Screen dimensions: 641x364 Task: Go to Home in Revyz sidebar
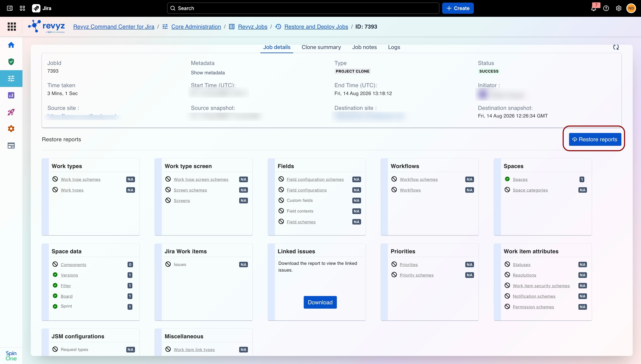[x=11, y=45]
